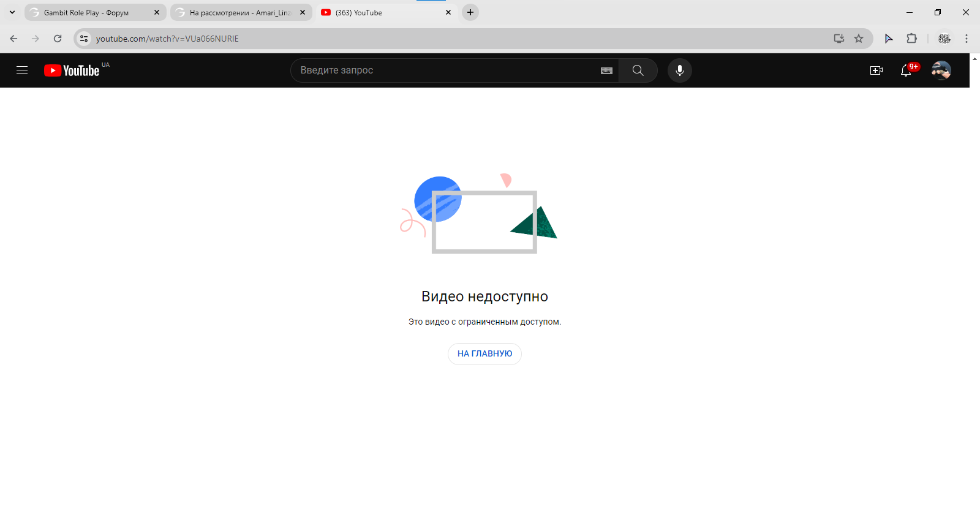Open a new tab with plus button
The image size is (980, 517).
[470, 12]
